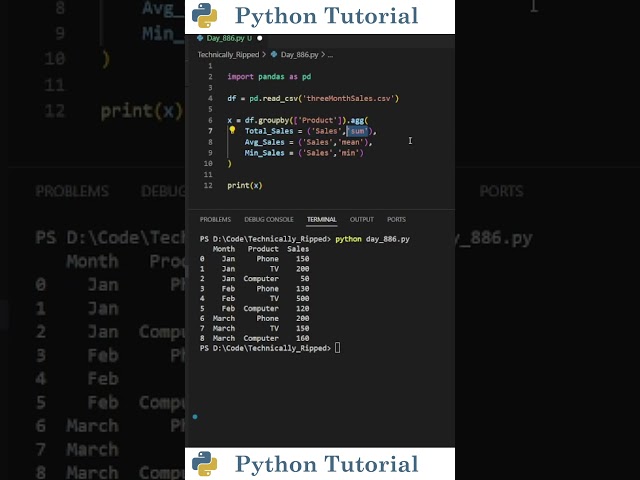Image resolution: width=640 pixels, height=480 pixels.
Task: Open the OUTPUT panel tab
Action: click(362, 220)
